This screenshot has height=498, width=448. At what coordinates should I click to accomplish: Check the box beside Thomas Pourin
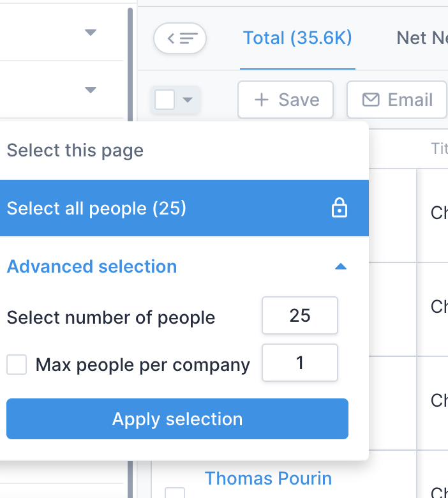[x=175, y=492]
